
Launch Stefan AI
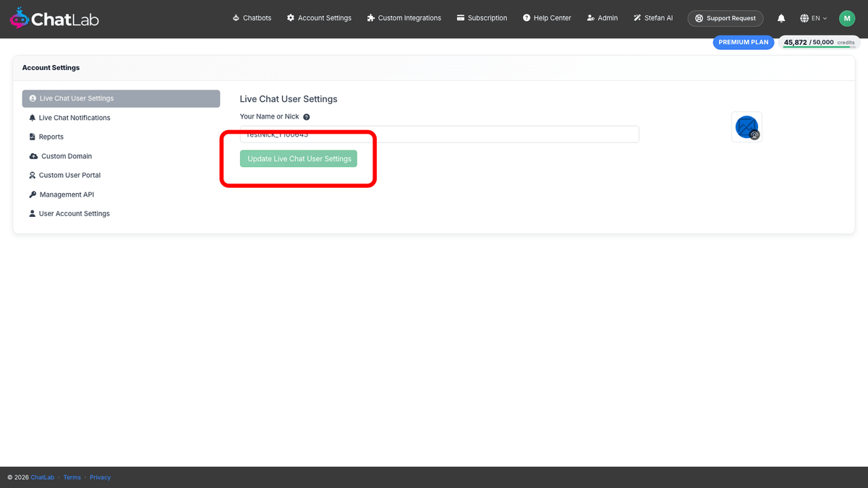(653, 18)
